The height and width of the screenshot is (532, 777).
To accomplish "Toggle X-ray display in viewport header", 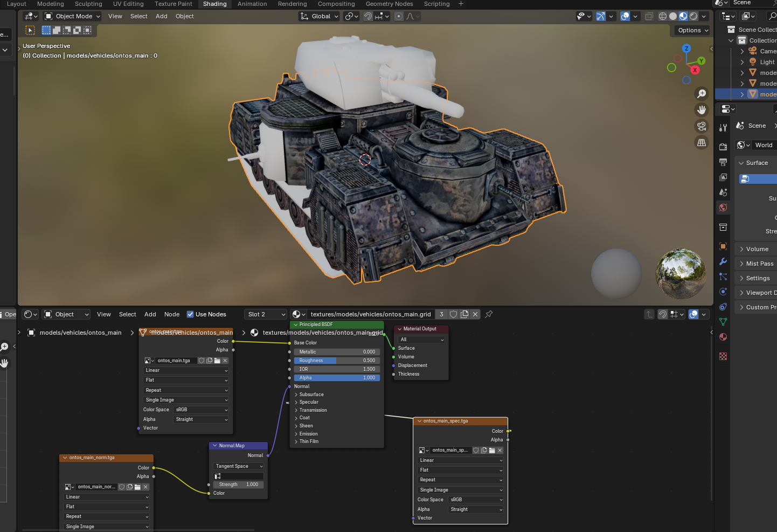I will (649, 16).
